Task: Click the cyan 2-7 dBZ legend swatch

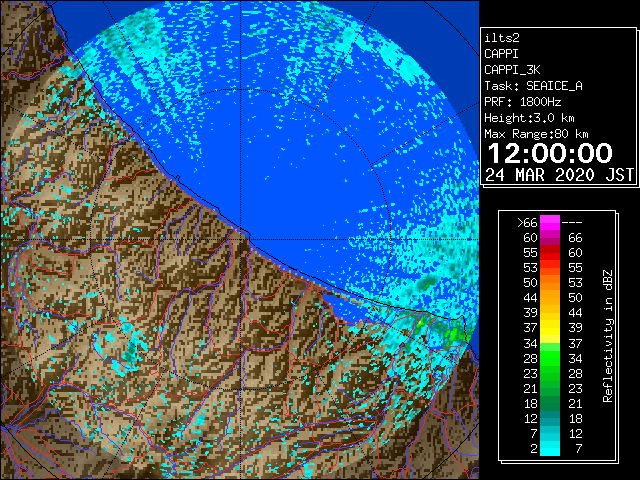Action: tap(550, 448)
